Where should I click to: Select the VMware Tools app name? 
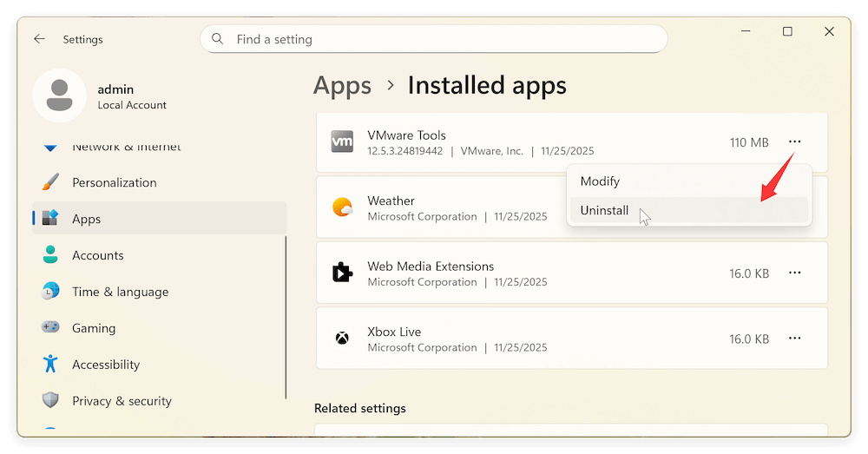[406, 135]
